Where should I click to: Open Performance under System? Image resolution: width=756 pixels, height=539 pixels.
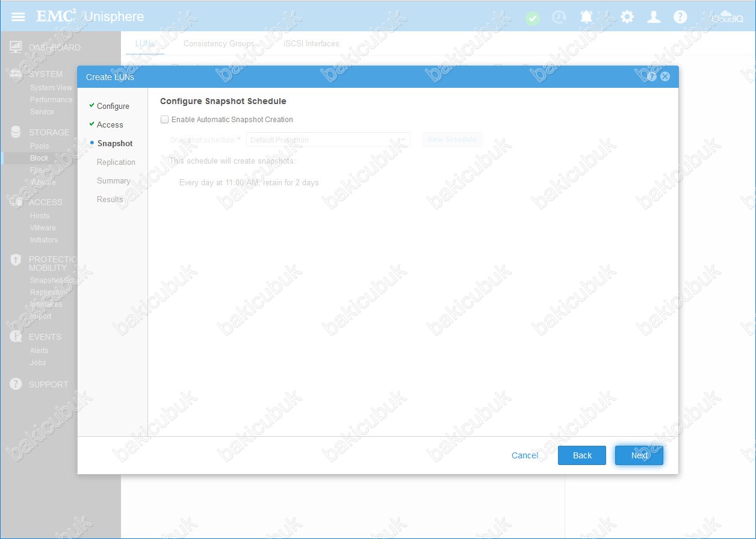coord(51,100)
